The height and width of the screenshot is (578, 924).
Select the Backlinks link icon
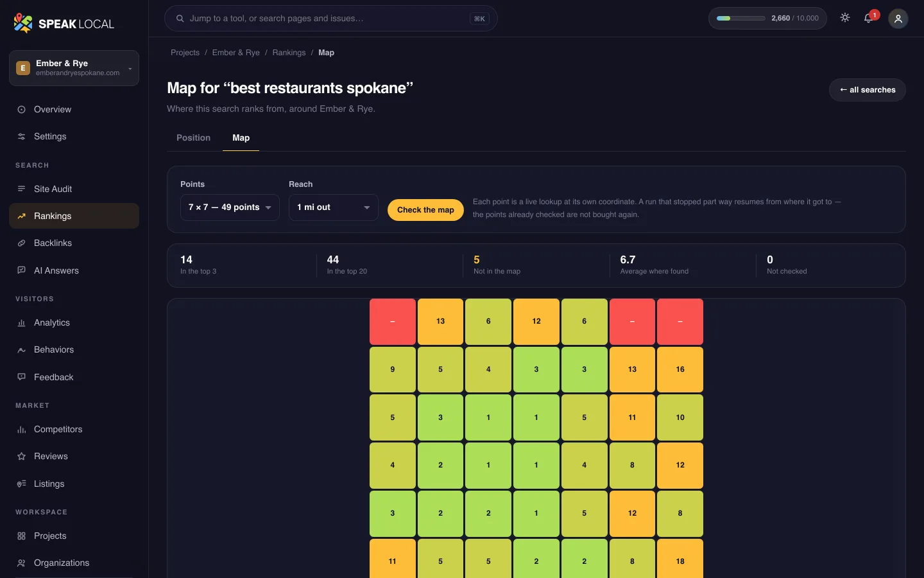[x=21, y=243]
